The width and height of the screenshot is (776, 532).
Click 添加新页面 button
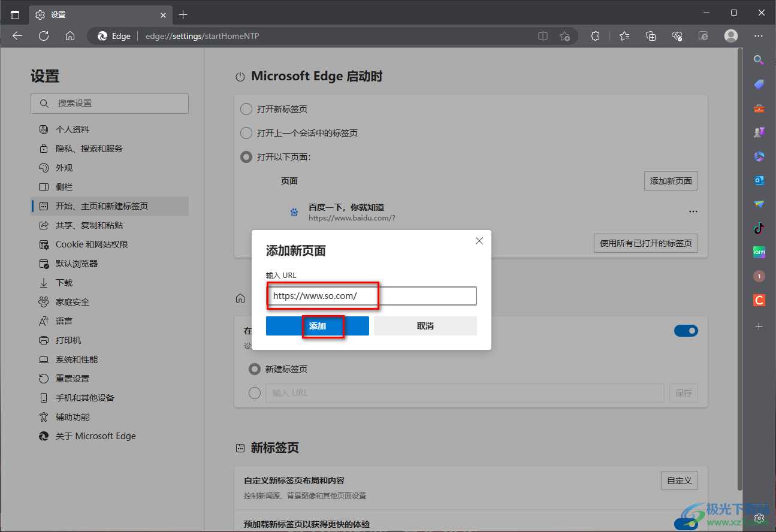click(x=671, y=181)
